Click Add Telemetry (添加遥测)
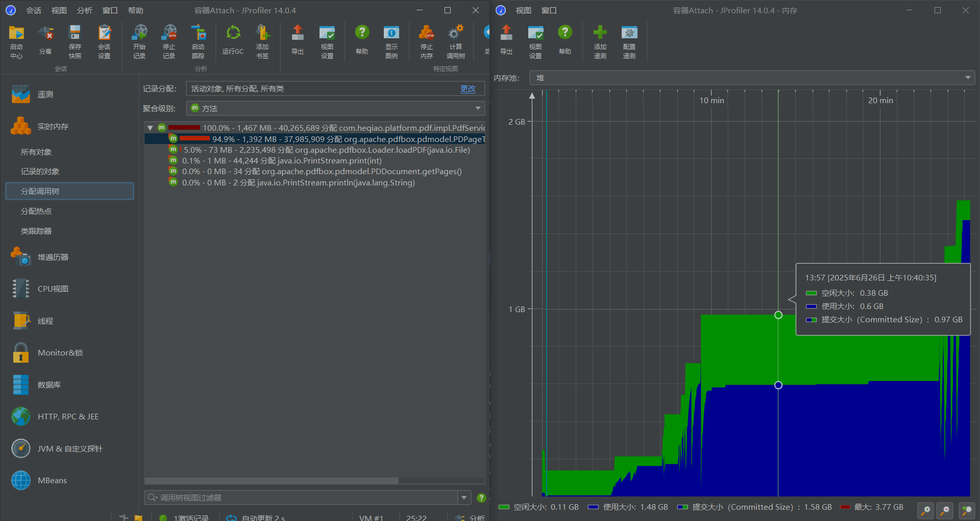This screenshot has width=980, height=521. pyautogui.click(x=600, y=42)
